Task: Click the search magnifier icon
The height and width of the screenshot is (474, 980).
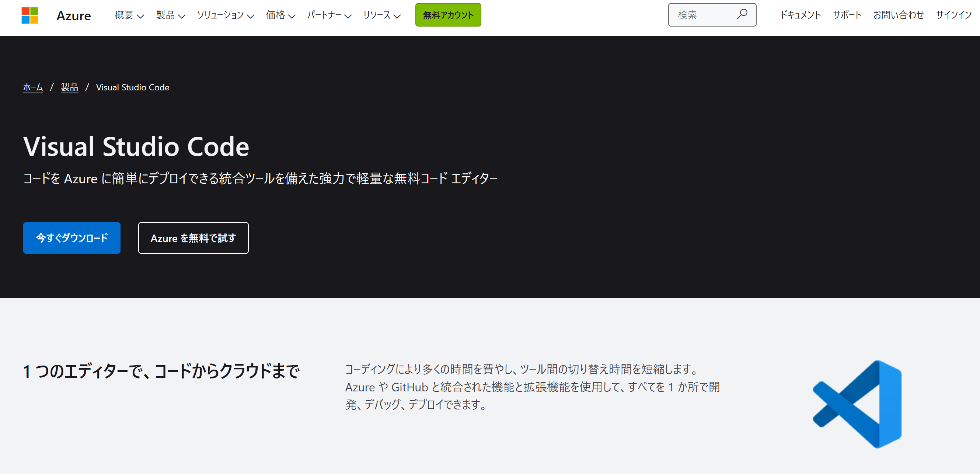Action: (x=742, y=14)
